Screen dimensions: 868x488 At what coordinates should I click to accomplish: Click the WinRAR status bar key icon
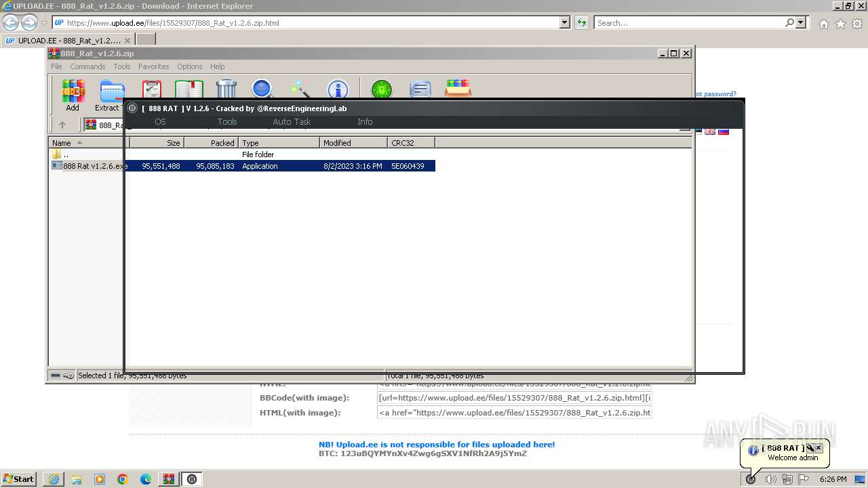68,375
